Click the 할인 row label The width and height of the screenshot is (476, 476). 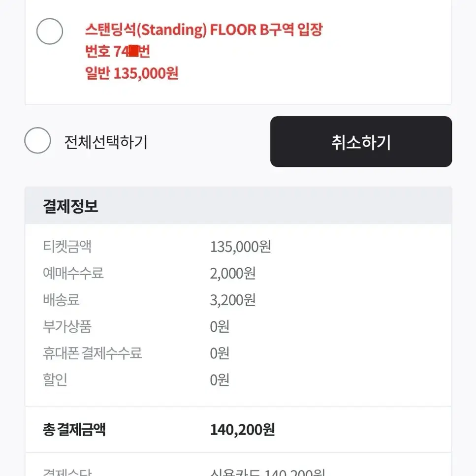point(55,380)
